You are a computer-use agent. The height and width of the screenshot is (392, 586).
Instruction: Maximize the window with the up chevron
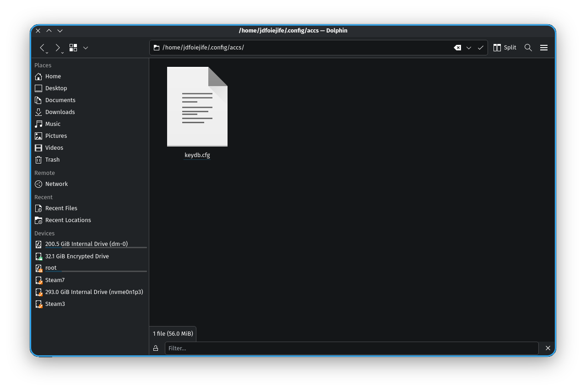coord(49,31)
